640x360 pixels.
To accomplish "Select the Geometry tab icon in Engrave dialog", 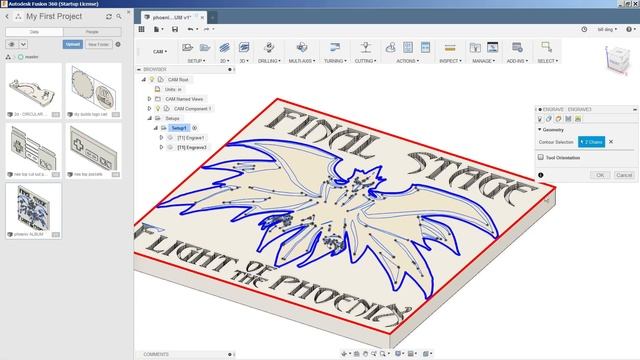I will point(549,119).
